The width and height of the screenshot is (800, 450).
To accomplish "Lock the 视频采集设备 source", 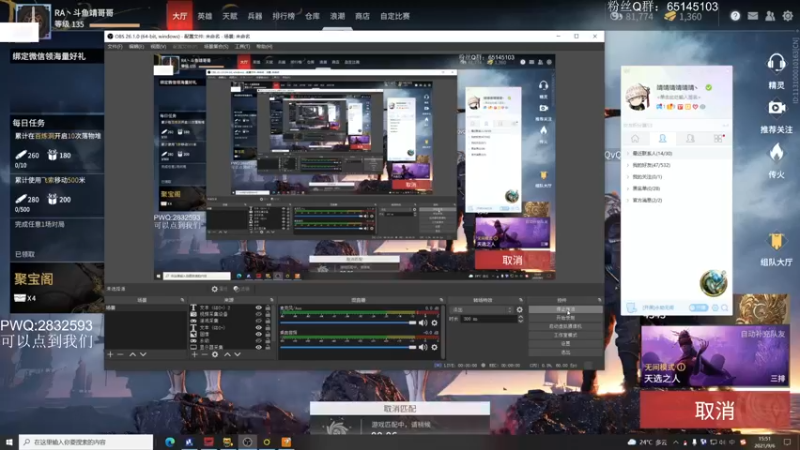I will (x=268, y=314).
